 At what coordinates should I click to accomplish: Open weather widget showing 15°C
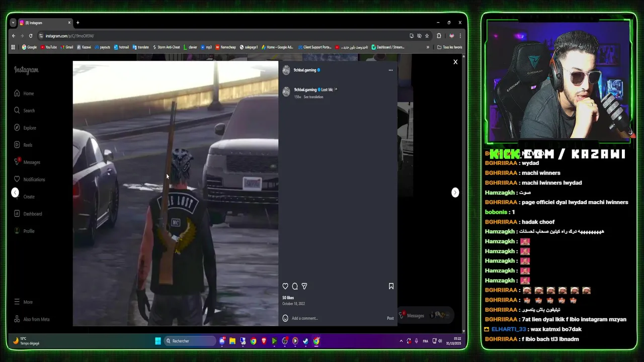[x=27, y=341]
